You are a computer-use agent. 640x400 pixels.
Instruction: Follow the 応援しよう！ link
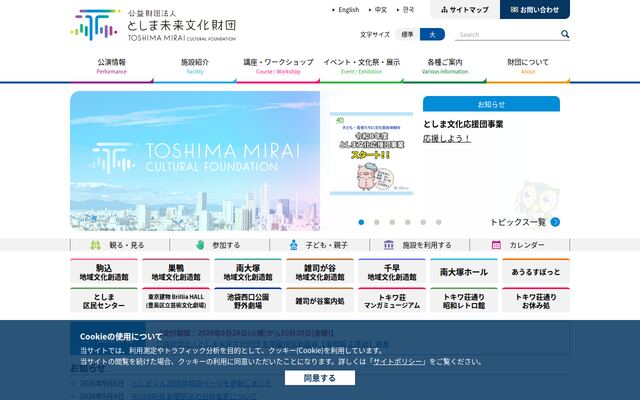pos(447,139)
